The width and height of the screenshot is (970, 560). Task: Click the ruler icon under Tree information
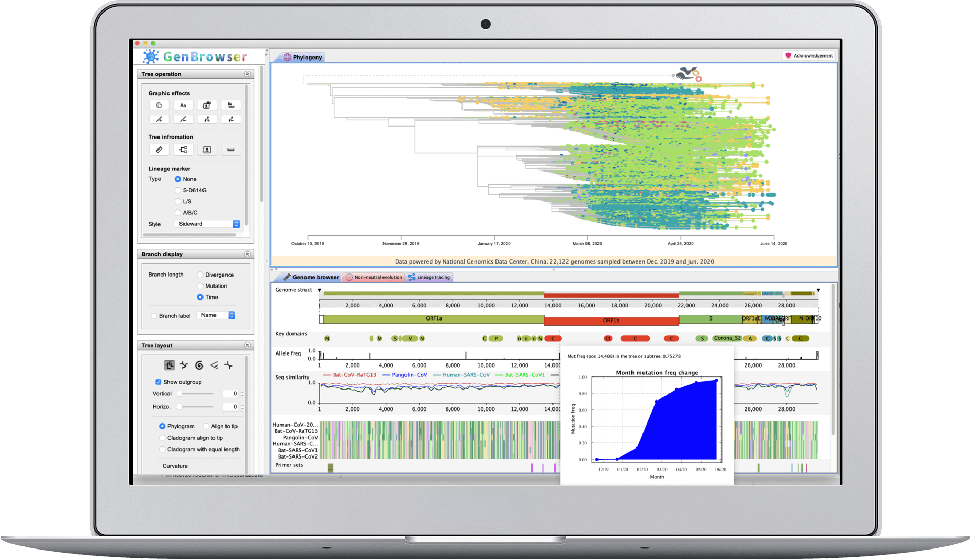(x=159, y=150)
